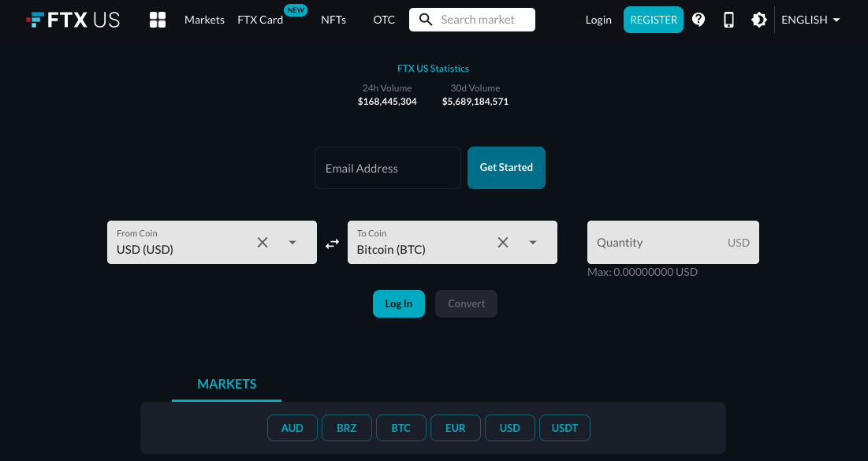This screenshot has width=868, height=461.
Task: Click the Login link
Action: tap(598, 19)
